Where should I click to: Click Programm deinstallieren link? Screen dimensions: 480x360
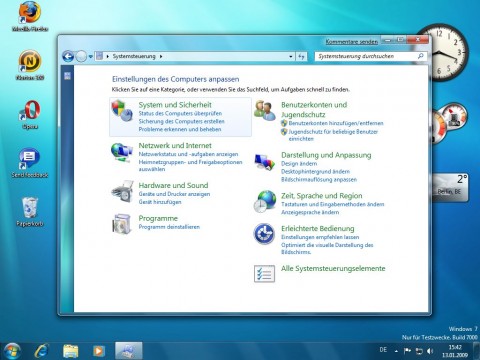(x=169, y=227)
